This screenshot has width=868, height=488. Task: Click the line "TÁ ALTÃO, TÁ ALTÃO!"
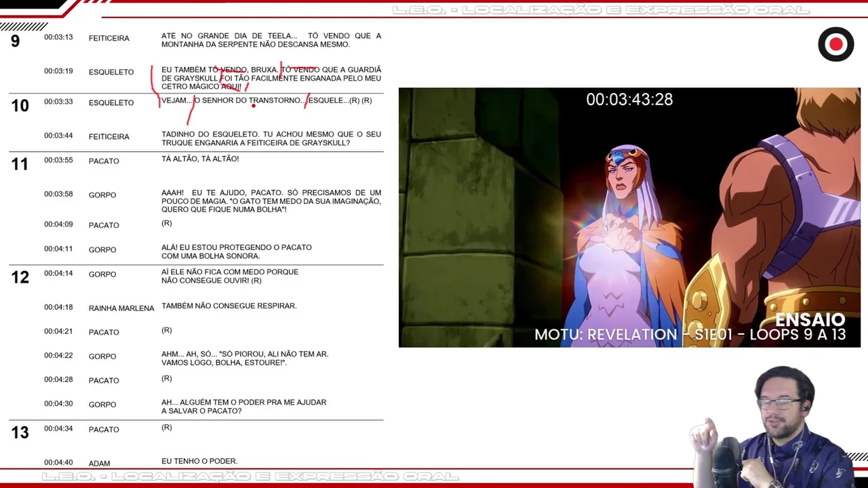(x=200, y=159)
